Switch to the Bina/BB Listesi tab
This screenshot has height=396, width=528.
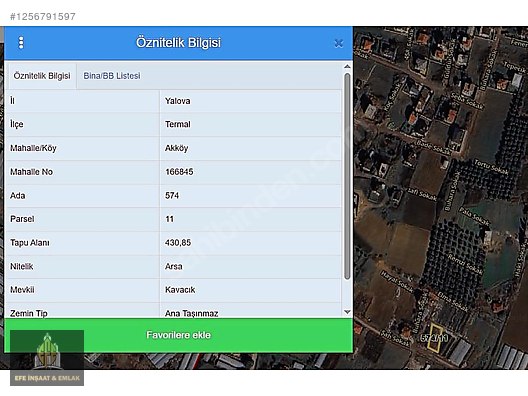112,76
